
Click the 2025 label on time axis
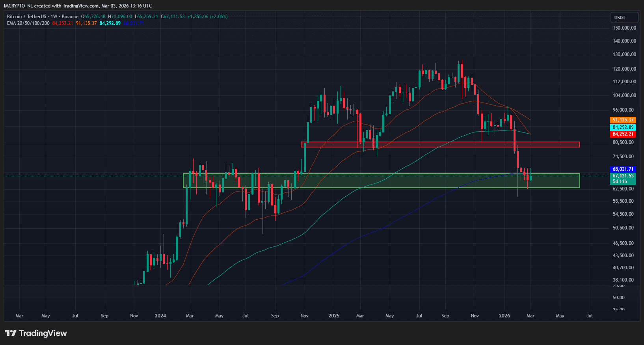(x=334, y=316)
